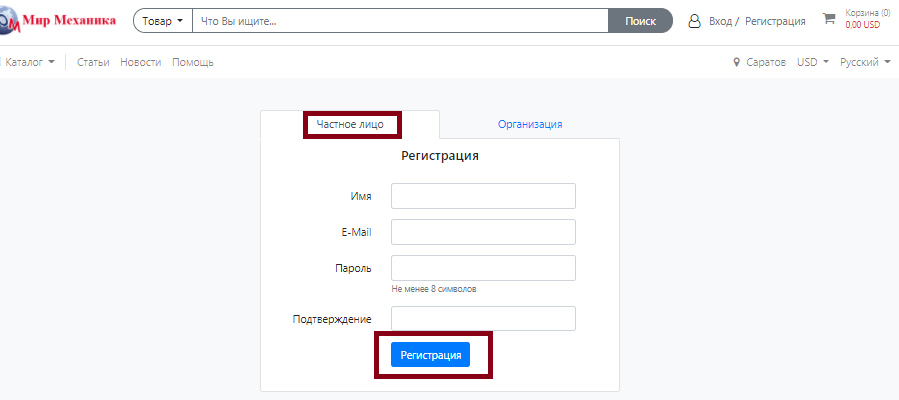Open the Вход login link
This screenshot has width=899, height=400.
(720, 21)
